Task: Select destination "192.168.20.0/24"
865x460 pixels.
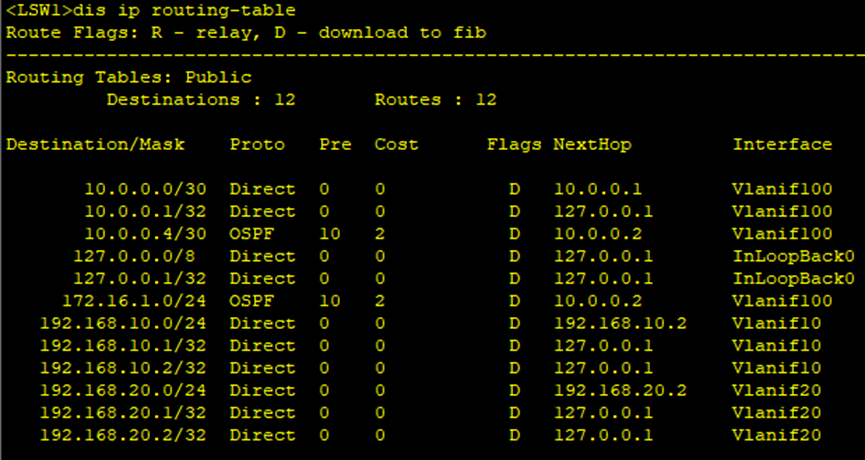Action: pyautogui.click(x=123, y=391)
